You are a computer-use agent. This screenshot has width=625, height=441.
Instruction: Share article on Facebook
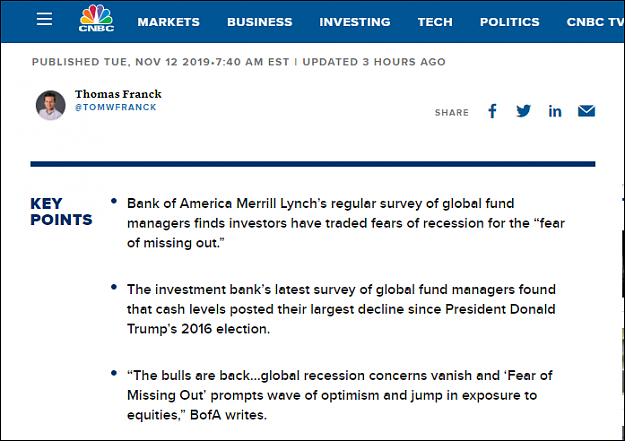(493, 111)
